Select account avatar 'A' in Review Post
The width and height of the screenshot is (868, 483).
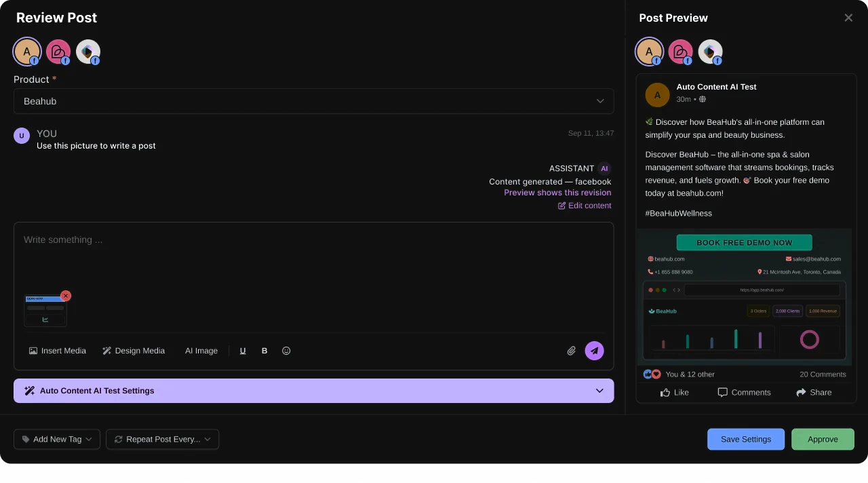coord(27,52)
